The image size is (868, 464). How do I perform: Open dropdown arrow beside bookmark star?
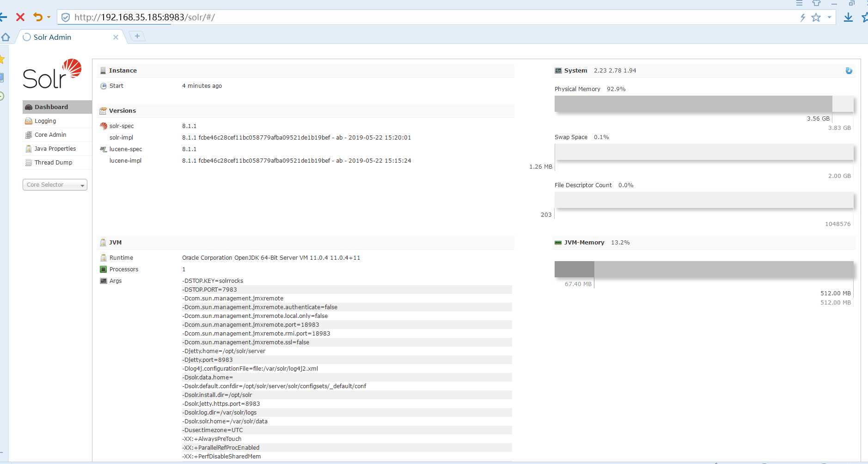pos(829,18)
